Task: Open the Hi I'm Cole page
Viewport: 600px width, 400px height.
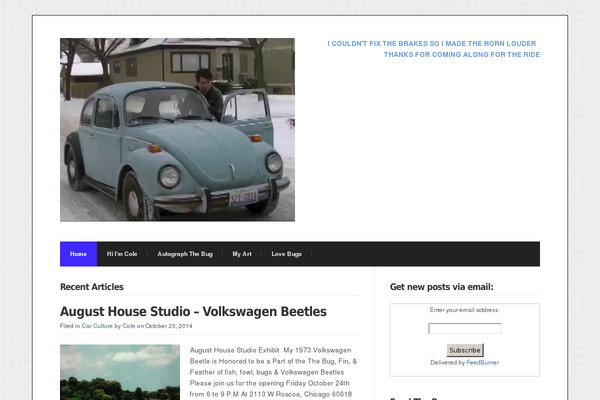Action: 122,254
